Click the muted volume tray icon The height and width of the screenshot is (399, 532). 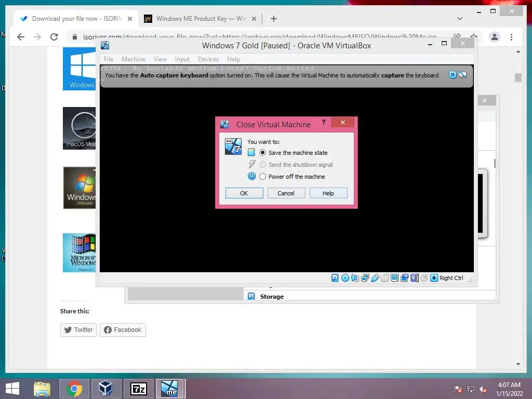pyautogui.click(x=483, y=389)
